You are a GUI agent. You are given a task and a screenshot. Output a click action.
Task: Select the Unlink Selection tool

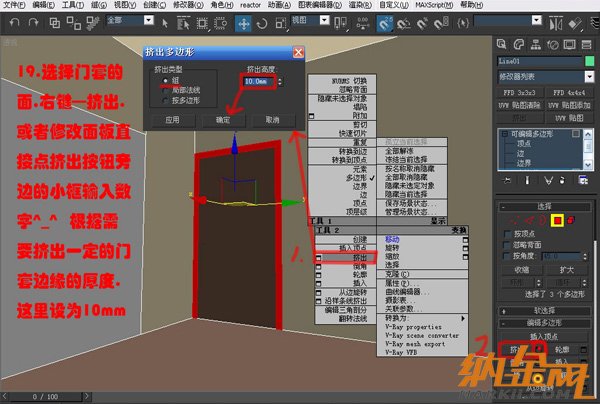(x=73, y=23)
